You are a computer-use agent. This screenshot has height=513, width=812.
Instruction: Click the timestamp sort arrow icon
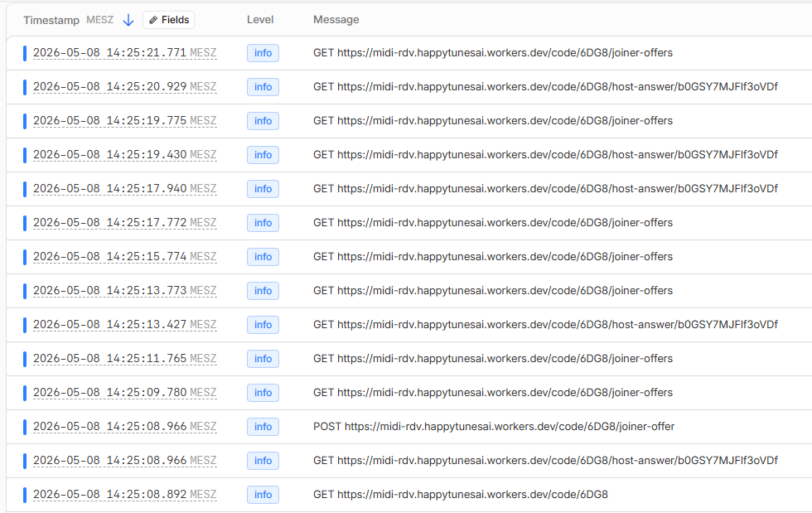[x=128, y=20]
